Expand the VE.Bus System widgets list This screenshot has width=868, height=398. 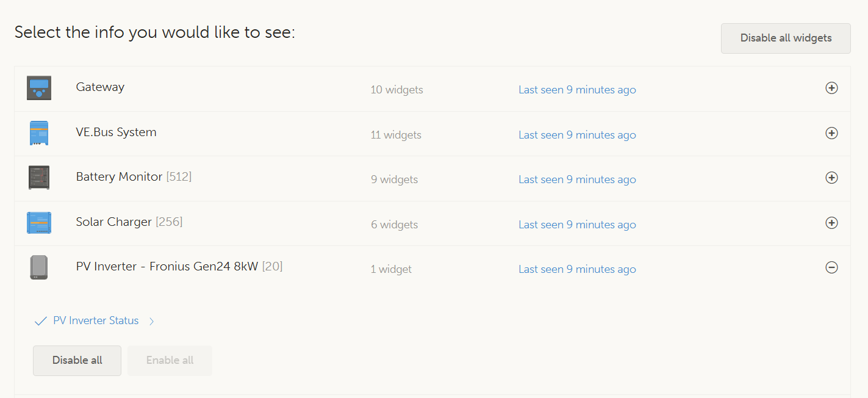pos(831,133)
